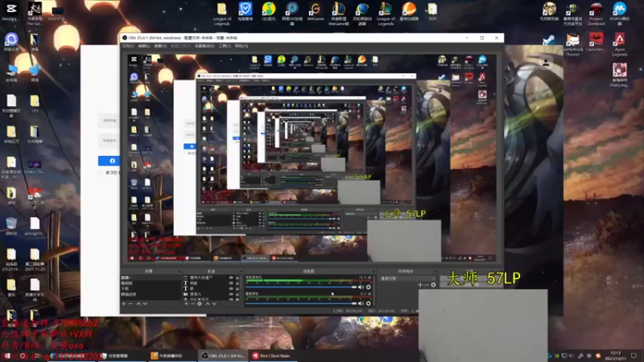Viewport: 644px width, 362px height.
Task: Open the WeGame desktop icon
Action: click(x=316, y=11)
